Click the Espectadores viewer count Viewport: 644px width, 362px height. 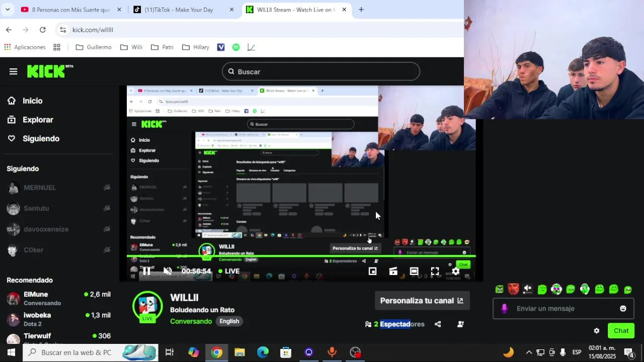click(395, 324)
